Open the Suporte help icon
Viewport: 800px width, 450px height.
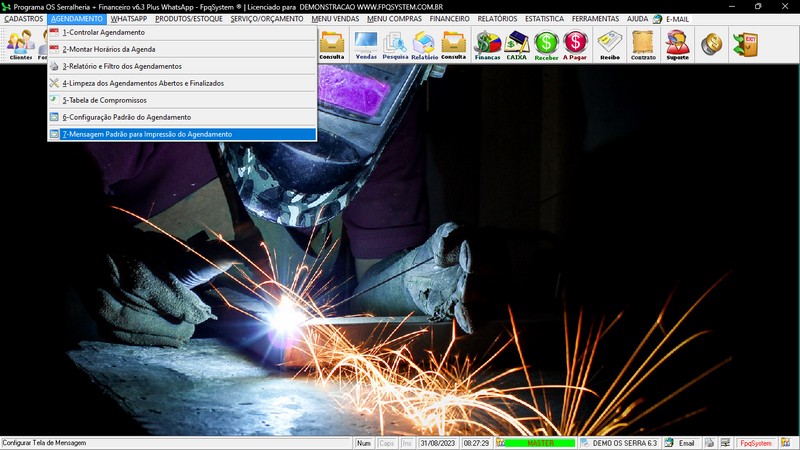pos(677,44)
